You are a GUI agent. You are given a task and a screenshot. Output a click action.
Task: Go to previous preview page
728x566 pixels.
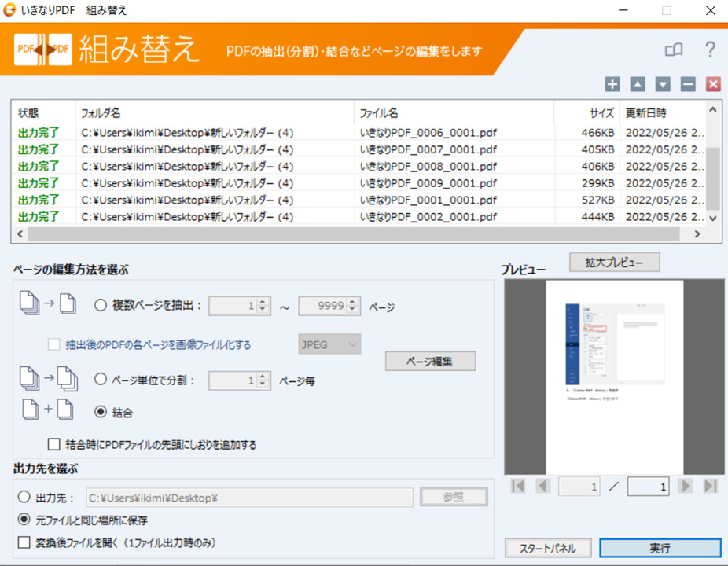coord(542,486)
